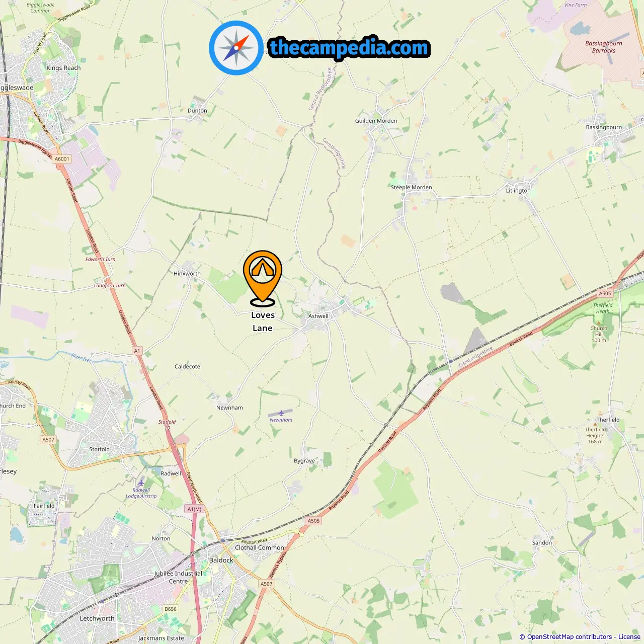Screen dimensions: 644x644
Task: Click the Loves Lane marker caption
Action: [263, 321]
